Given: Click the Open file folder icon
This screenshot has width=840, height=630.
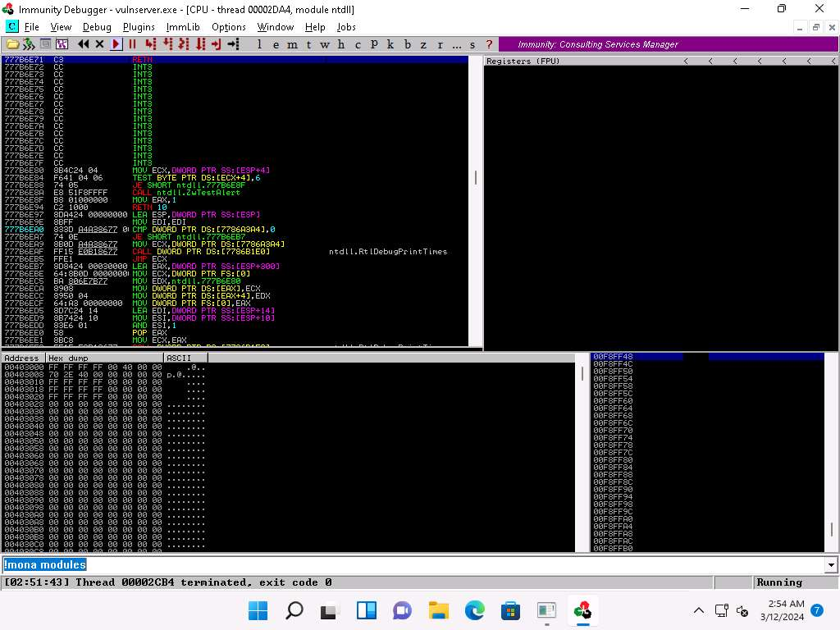Looking at the screenshot, I should (x=12, y=44).
